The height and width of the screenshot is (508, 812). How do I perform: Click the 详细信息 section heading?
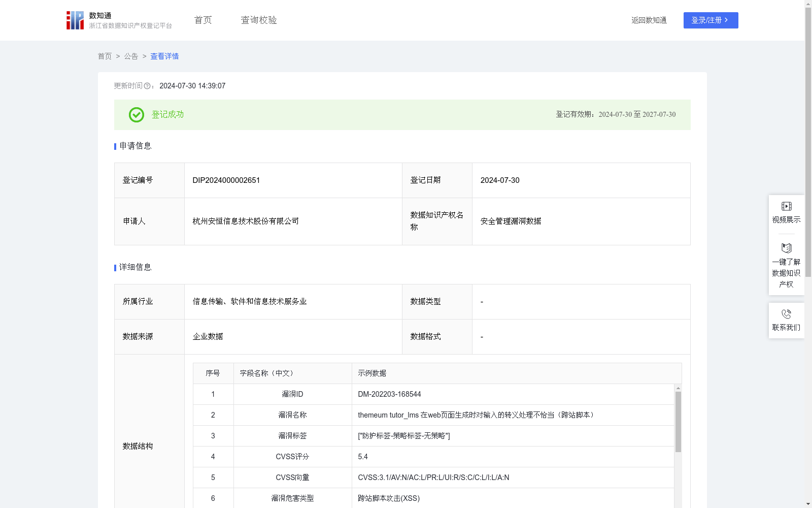[136, 268]
